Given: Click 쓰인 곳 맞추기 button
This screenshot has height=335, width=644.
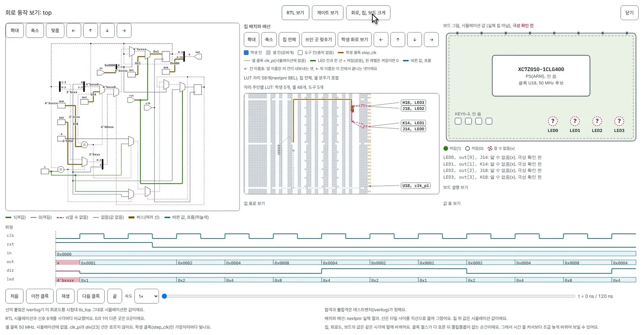Looking at the screenshot, I should (318, 39).
